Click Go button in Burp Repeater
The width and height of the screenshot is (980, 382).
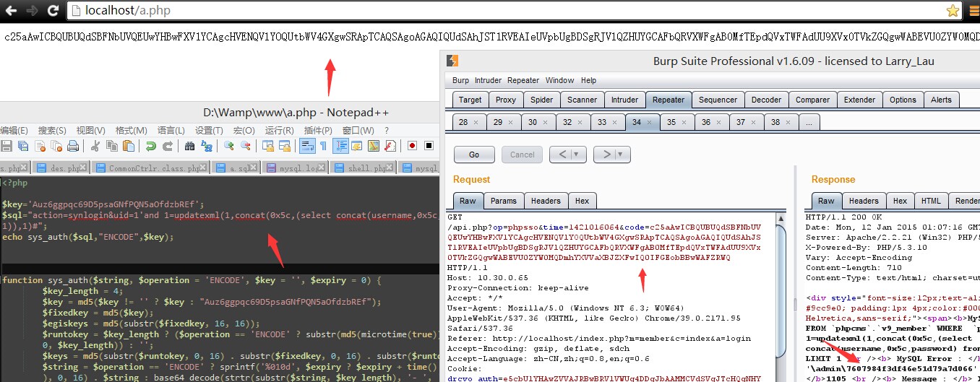coord(474,154)
